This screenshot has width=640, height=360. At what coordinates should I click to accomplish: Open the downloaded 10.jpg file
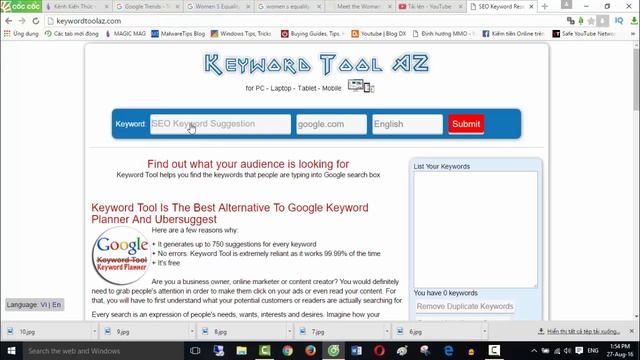47,331
